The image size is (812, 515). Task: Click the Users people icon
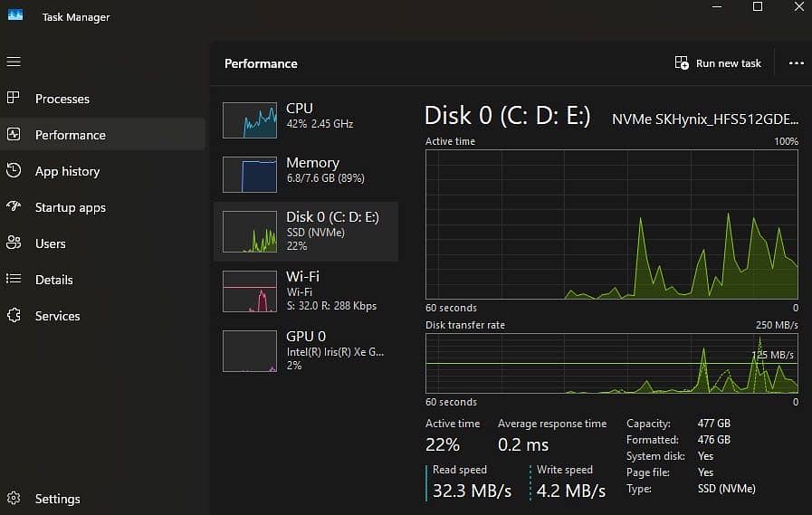click(14, 243)
